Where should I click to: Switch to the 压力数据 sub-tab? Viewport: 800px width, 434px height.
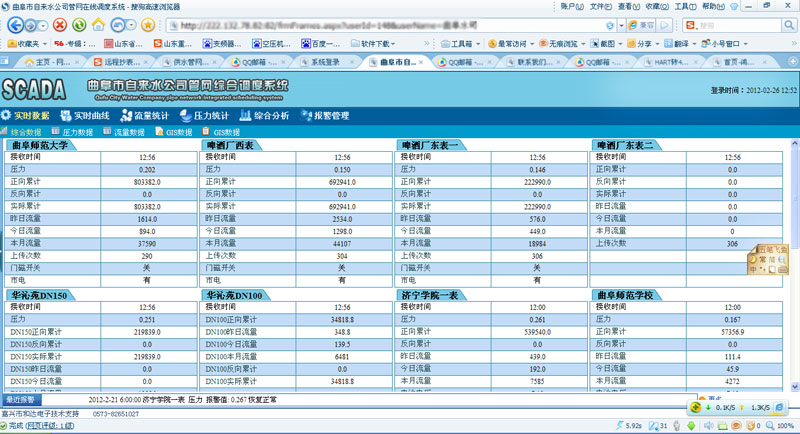(77, 132)
